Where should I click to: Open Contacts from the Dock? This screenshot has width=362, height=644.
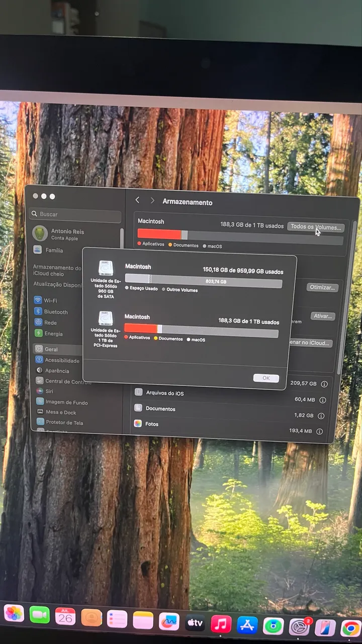pyautogui.click(x=92, y=617)
